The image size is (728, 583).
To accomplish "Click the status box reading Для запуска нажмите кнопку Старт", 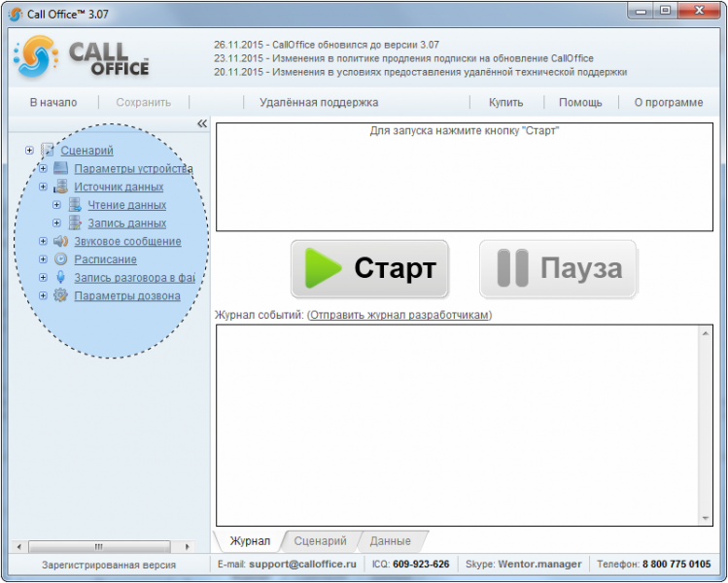I will click(x=465, y=177).
